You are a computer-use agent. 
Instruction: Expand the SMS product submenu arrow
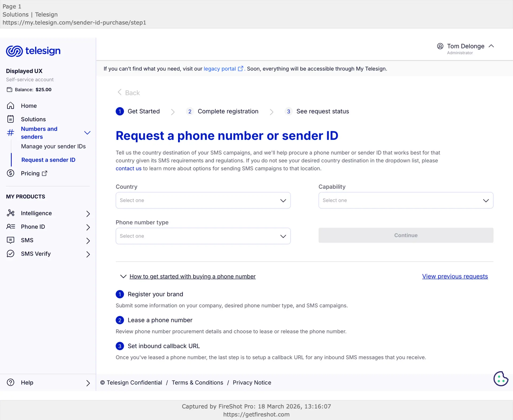(x=88, y=240)
